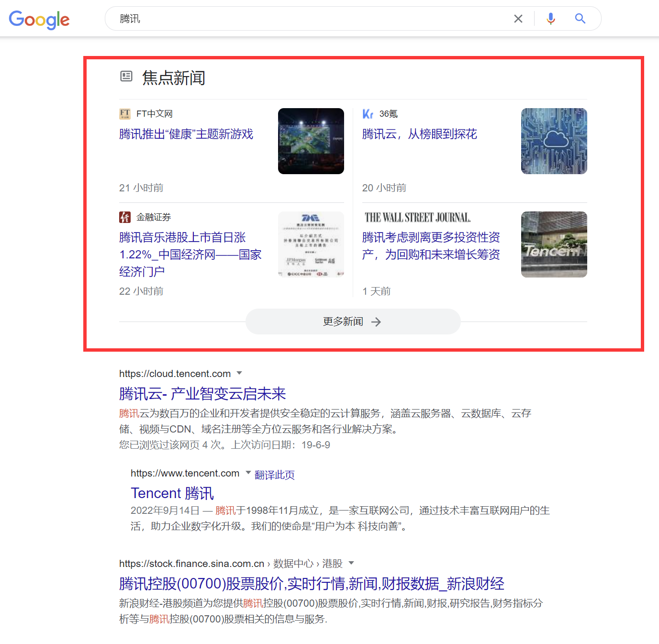Expand the dropdown next to cloud.tencent.com
This screenshot has height=644, width=659.
(x=240, y=373)
